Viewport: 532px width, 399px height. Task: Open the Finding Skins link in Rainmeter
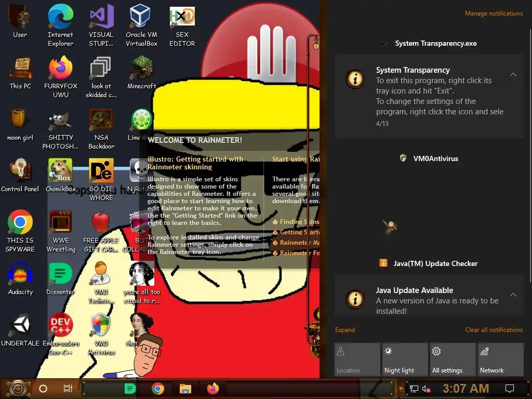point(296,221)
